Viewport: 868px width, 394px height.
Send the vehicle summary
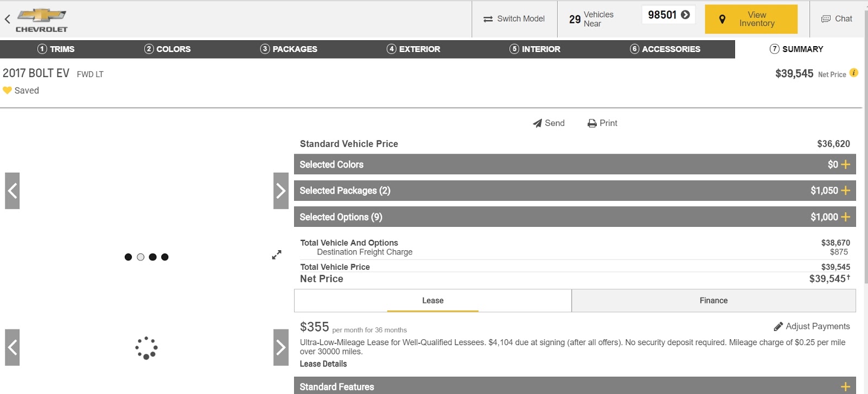point(548,123)
